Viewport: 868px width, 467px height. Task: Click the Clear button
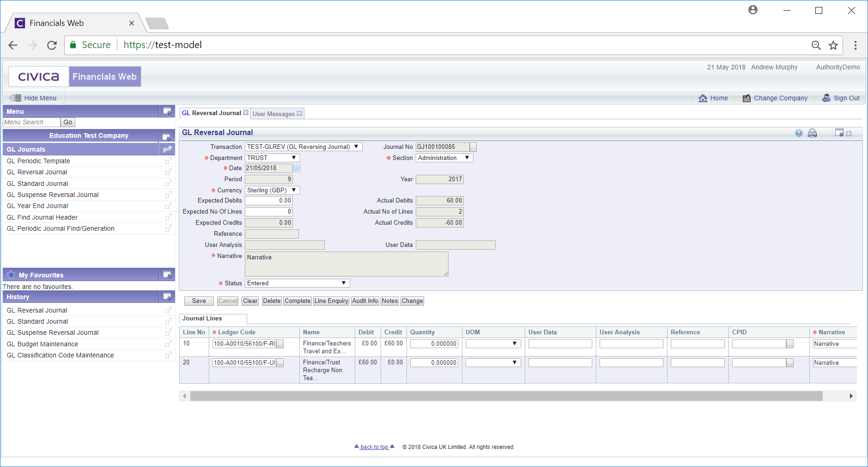pos(250,301)
